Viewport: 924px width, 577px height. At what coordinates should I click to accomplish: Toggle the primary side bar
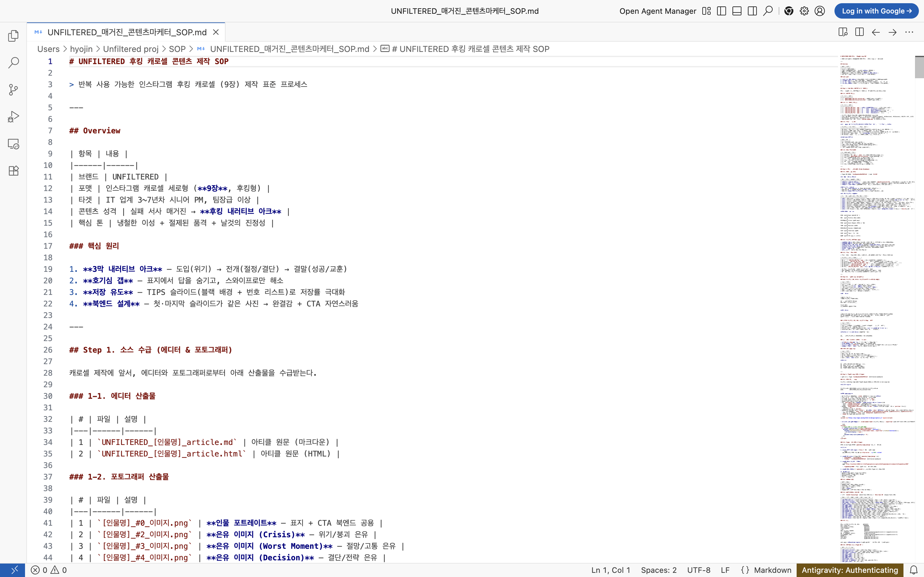(721, 11)
